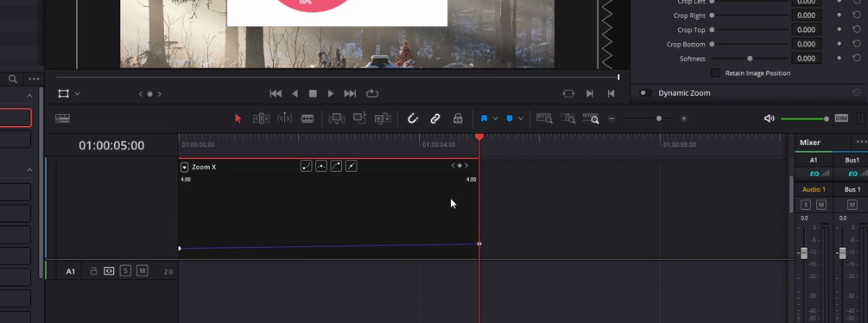
Task: Click the timeline zoom plus button
Action: 684,118
